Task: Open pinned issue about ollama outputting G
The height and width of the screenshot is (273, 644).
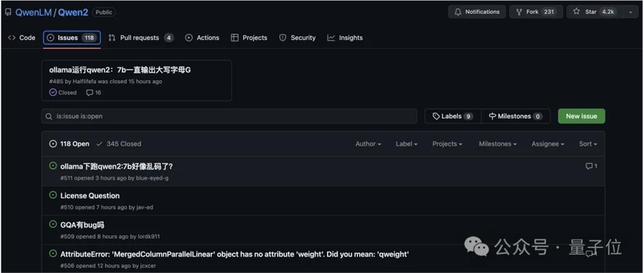Action: click(x=120, y=70)
